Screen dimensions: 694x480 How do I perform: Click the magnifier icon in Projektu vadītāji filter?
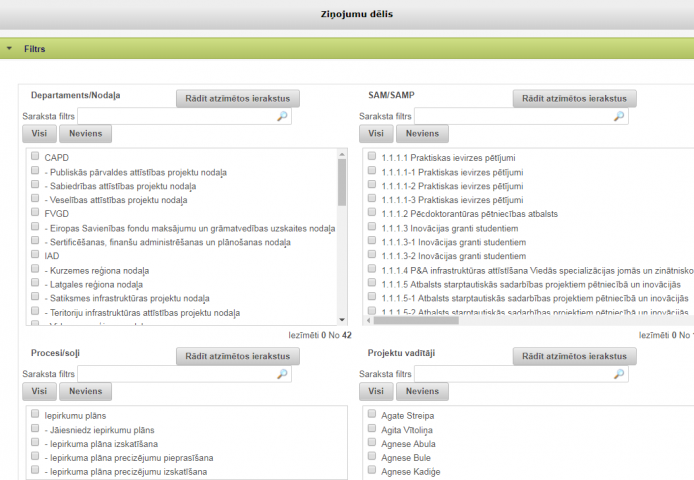(619, 374)
